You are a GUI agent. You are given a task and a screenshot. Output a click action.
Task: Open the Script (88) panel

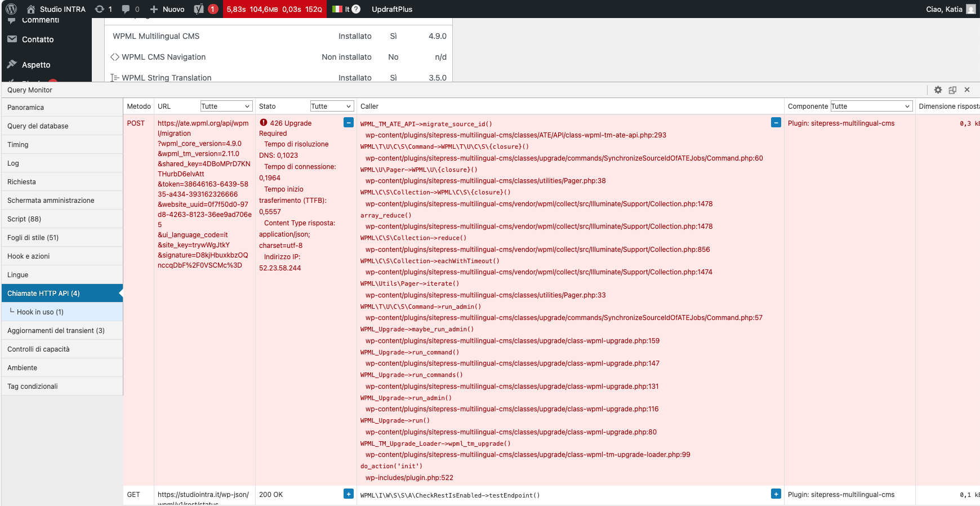click(62, 219)
